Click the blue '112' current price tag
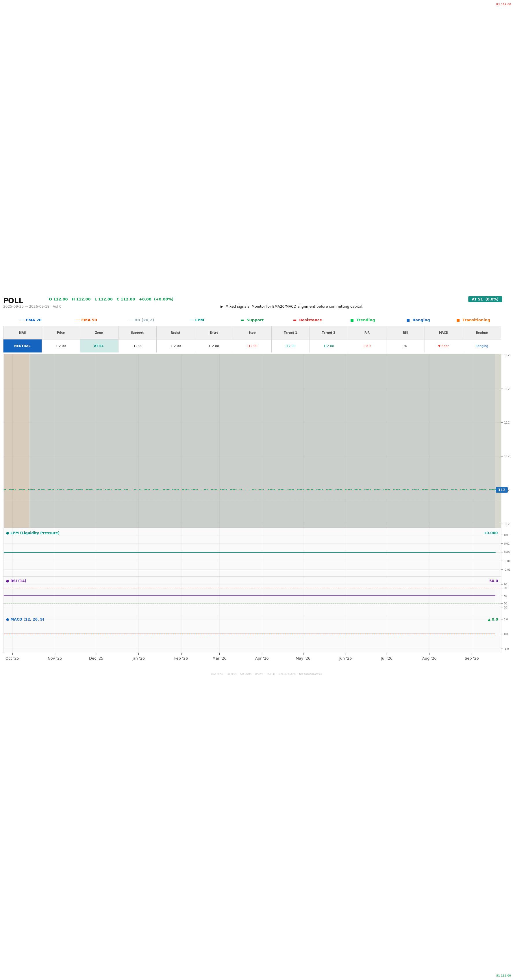 (x=502, y=490)
